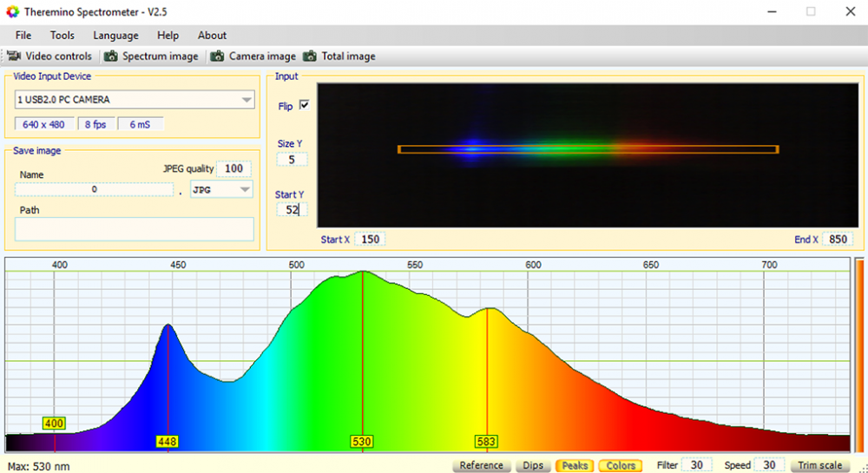Click the Trim scale button
Viewport: 868px width, 473px height.
pyautogui.click(x=820, y=465)
